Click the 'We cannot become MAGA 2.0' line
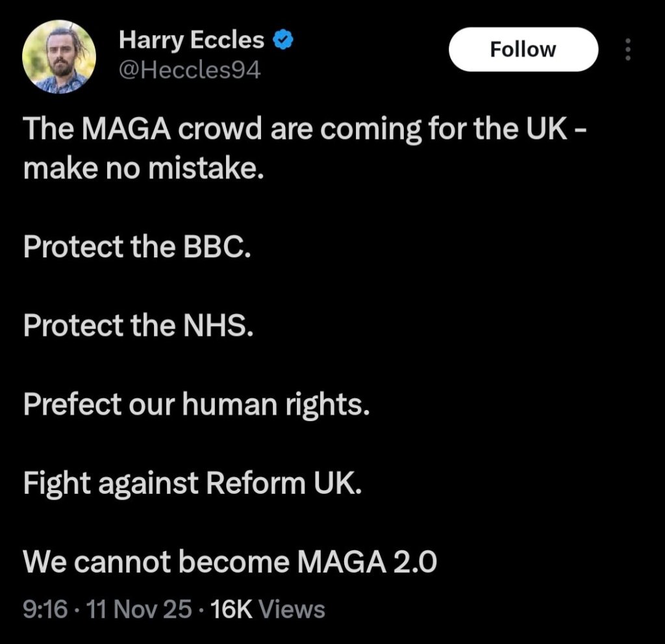Image resolution: width=665 pixels, height=644 pixels. 230,562
